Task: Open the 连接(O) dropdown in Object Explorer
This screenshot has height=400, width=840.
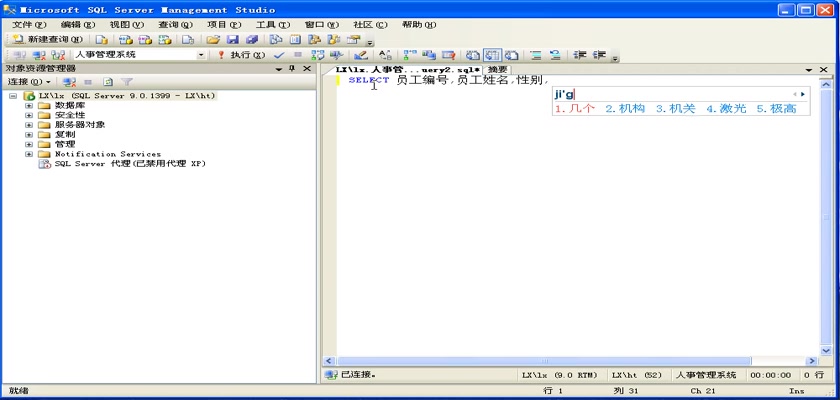Action: [28, 82]
